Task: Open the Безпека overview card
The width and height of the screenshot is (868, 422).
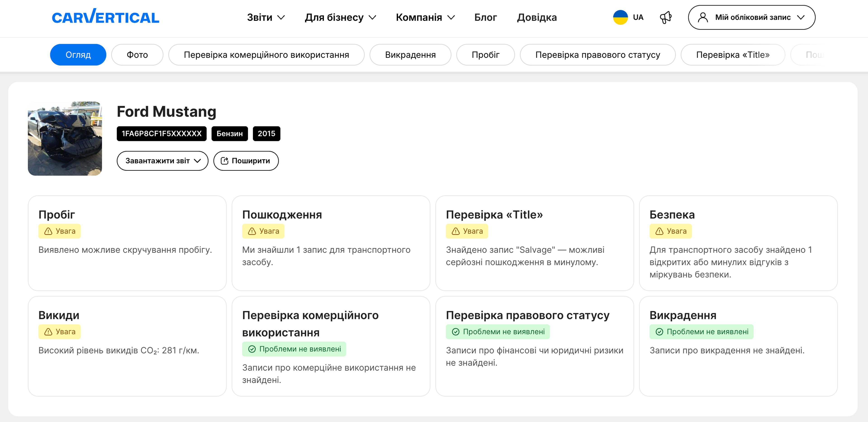Action: pos(738,243)
